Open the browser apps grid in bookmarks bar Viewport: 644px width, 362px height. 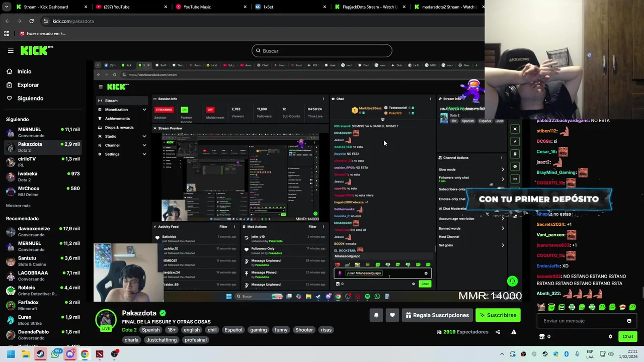pos(7,34)
